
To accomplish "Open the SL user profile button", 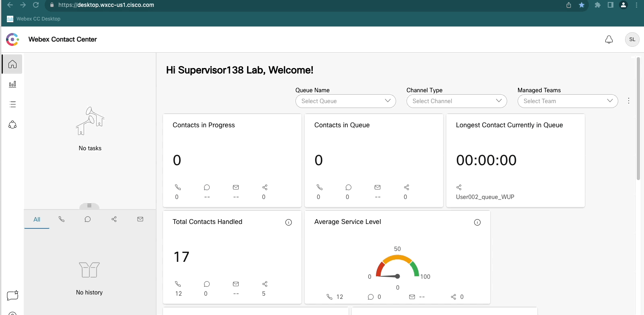I will (632, 39).
